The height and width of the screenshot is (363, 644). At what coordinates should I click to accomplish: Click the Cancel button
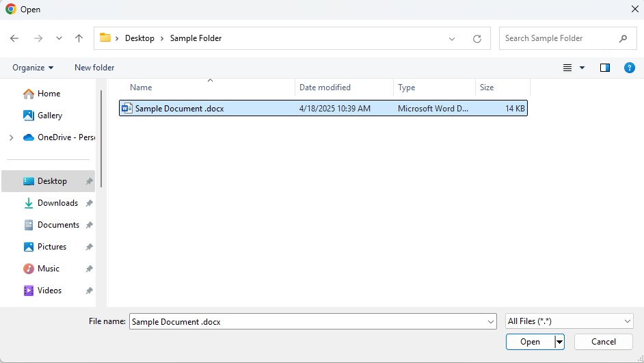click(603, 342)
